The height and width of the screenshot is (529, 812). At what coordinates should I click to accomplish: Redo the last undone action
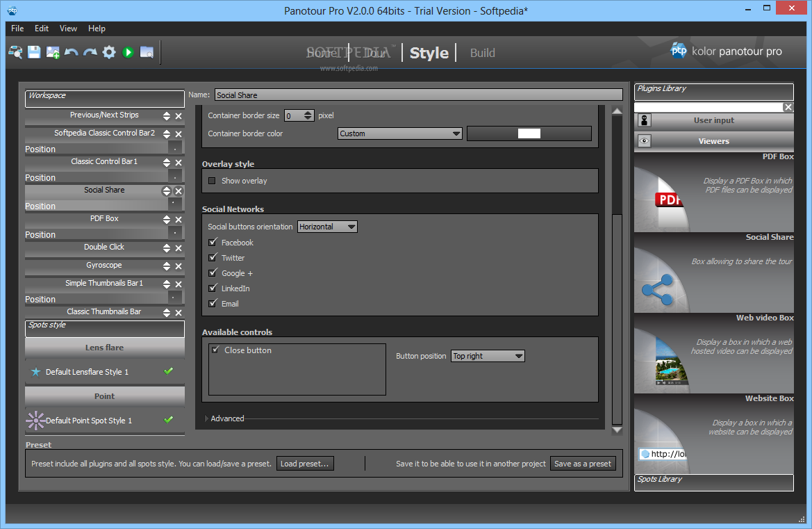(x=90, y=52)
